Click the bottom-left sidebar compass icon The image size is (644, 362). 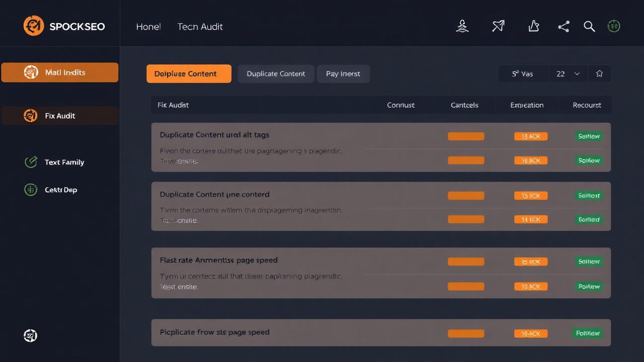[x=30, y=335]
